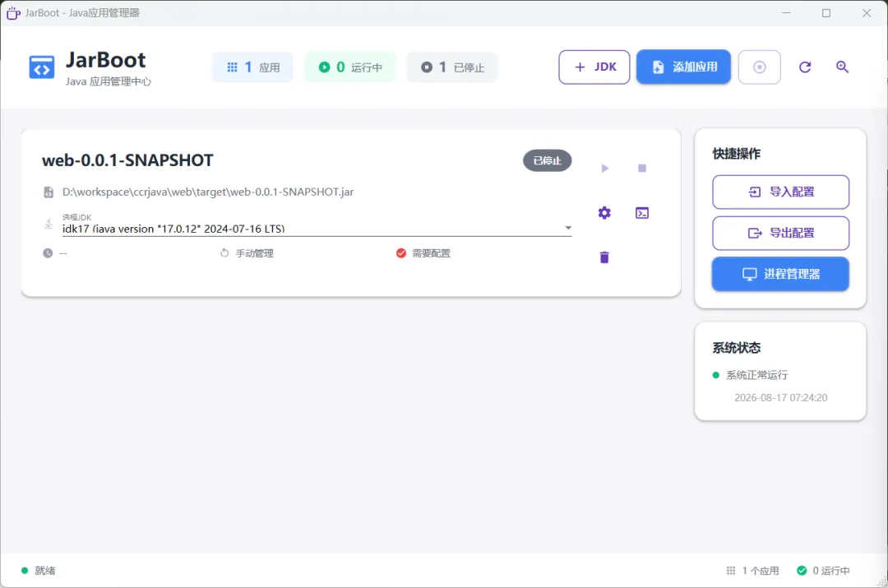Click the timestamp 2026-08-17 07:24:20

coord(780,398)
